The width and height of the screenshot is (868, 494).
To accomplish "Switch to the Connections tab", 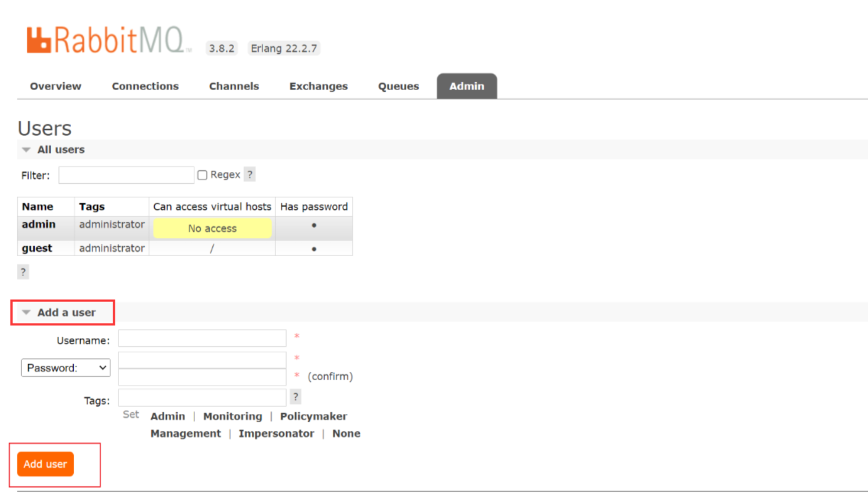I will pyautogui.click(x=145, y=86).
